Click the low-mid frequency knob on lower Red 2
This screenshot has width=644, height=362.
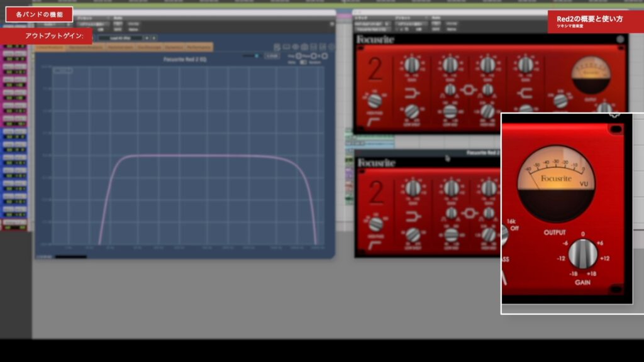(451, 235)
